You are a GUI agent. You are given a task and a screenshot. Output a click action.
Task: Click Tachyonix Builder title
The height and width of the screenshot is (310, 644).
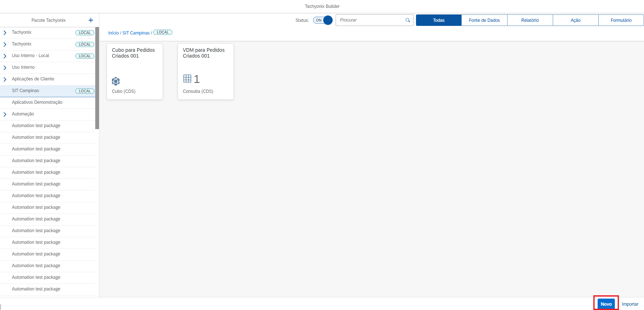coord(322,6)
